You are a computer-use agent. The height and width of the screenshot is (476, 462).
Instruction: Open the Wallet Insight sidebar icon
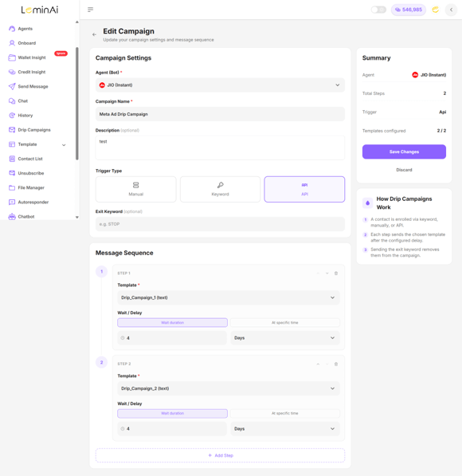(12, 57)
